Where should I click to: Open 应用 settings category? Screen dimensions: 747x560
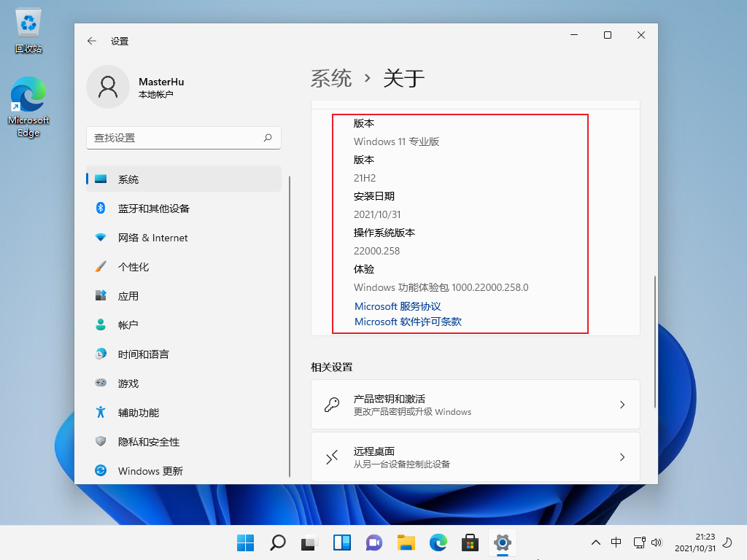(x=184, y=296)
